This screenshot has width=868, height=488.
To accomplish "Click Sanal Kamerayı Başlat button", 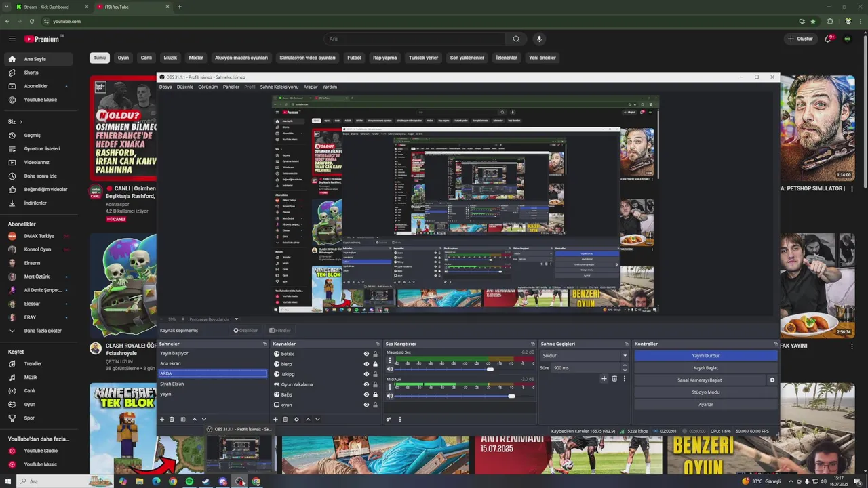I will pos(700,380).
